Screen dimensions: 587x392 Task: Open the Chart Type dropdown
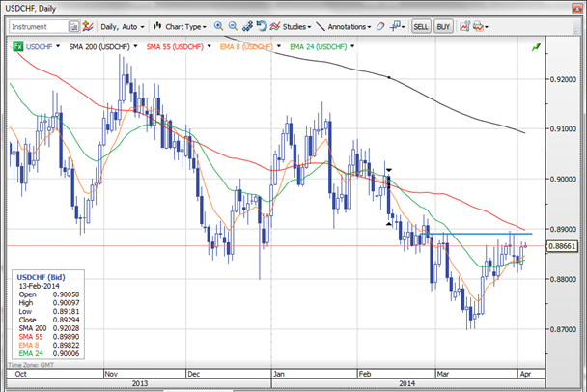pyautogui.click(x=185, y=27)
